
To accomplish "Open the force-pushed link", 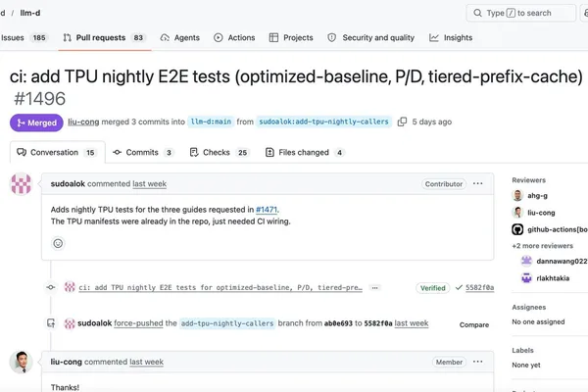I will point(138,323).
